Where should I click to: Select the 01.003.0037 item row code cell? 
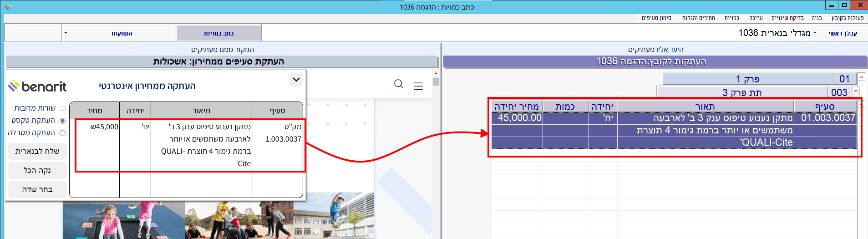[x=828, y=118]
